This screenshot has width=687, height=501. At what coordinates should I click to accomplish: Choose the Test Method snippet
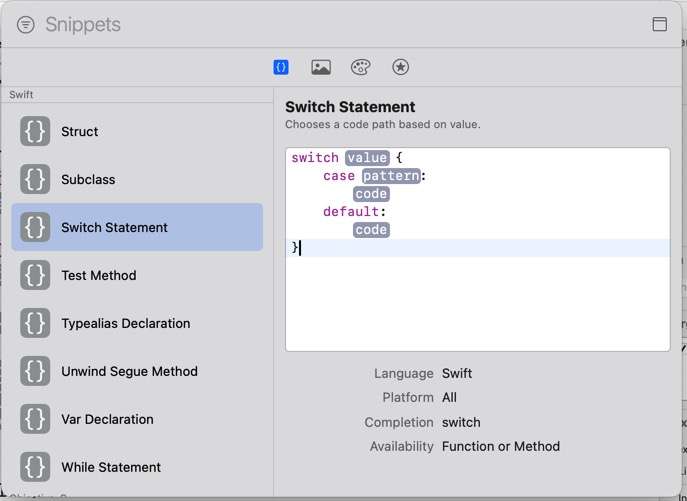(x=98, y=275)
